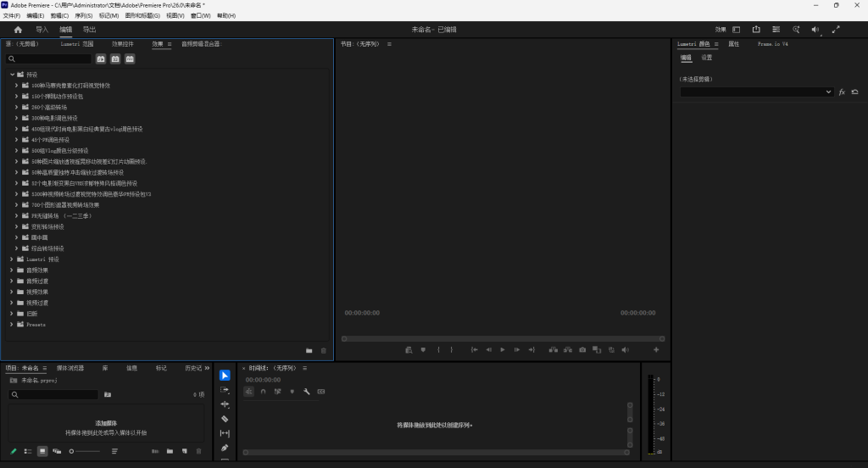
Task: Expand the 300种电影调色预设 folder
Action: [17, 118]
